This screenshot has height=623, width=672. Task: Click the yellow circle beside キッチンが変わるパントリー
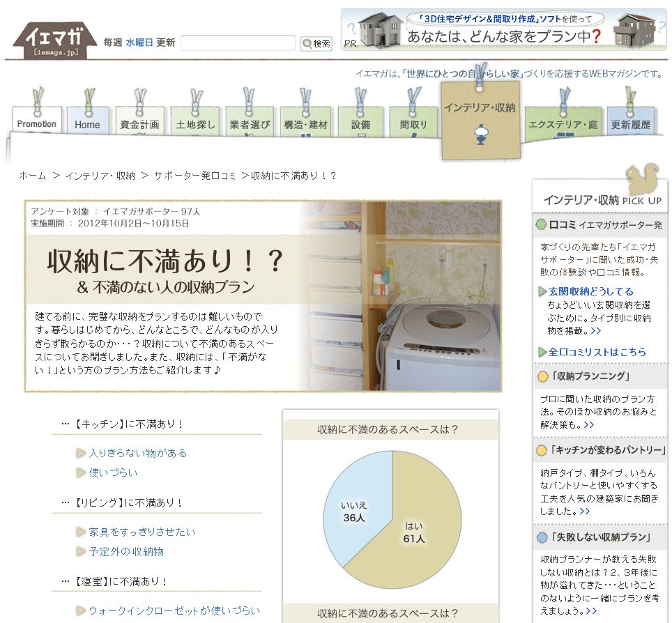[542, 450]
